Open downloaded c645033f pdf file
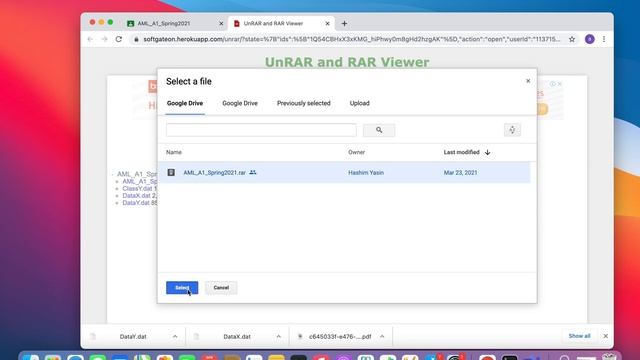 340,337
